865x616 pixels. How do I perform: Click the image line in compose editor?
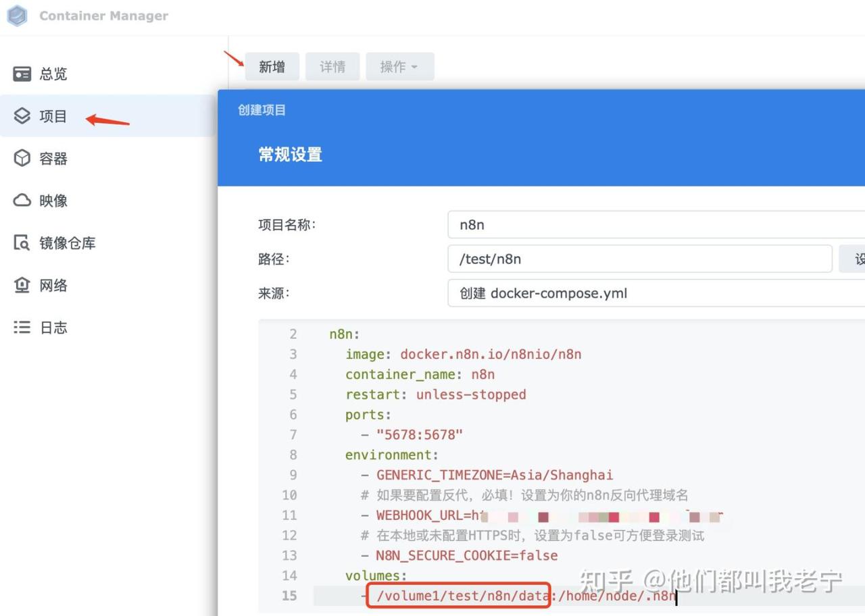click(x=463, y=354)
